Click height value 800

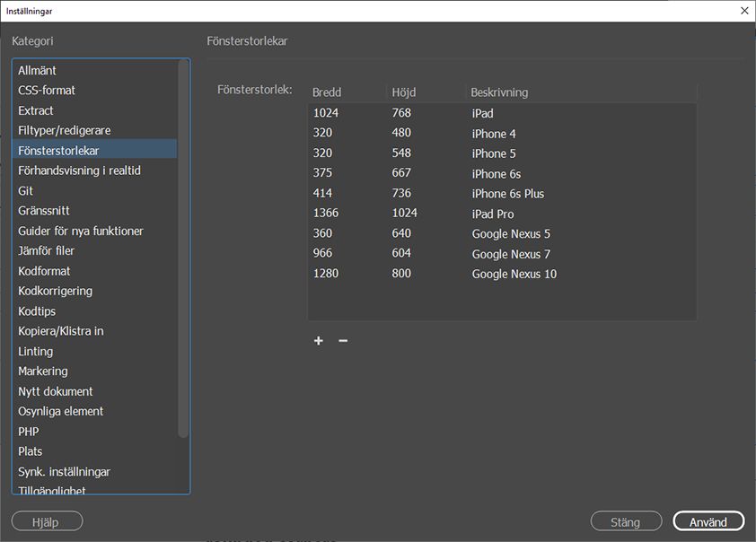click(401, 273)
